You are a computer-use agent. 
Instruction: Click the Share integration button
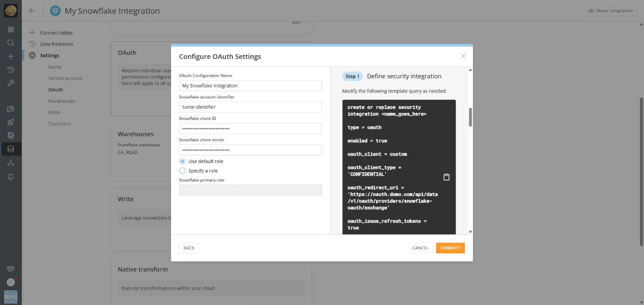point(611,11)
